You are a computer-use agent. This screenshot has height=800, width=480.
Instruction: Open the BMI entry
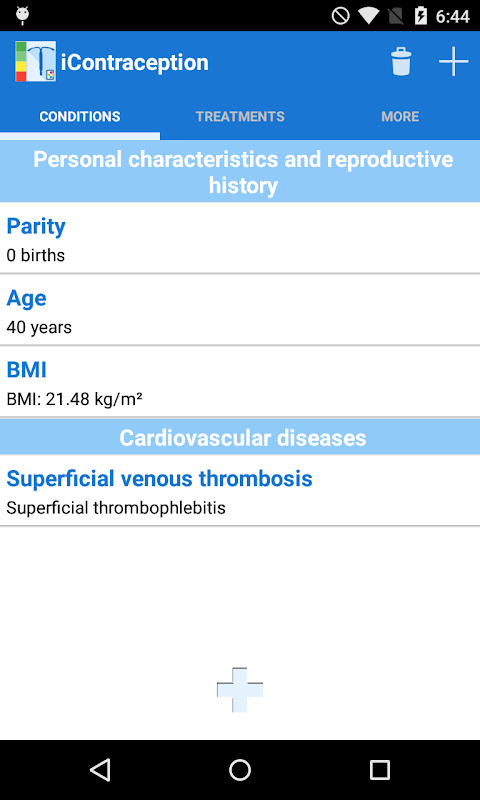point(240,382)
